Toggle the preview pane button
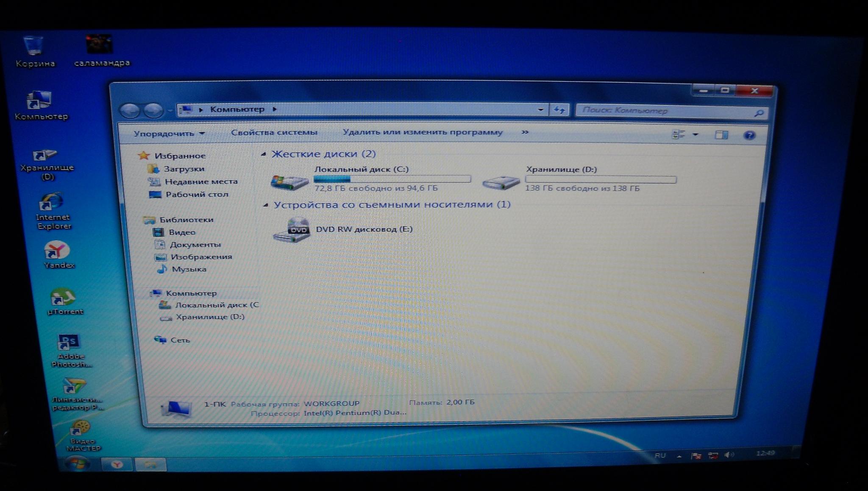The height and width of the screenshot is (491, 868). [721, 135]
